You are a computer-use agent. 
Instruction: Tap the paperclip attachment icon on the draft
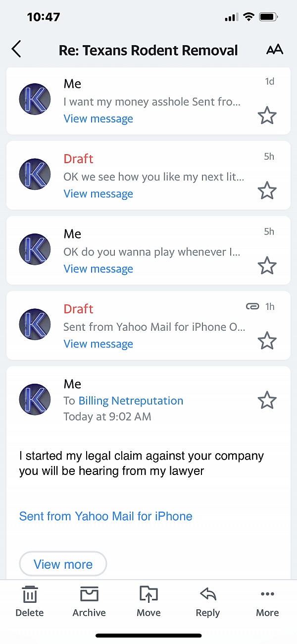point(252,307)
